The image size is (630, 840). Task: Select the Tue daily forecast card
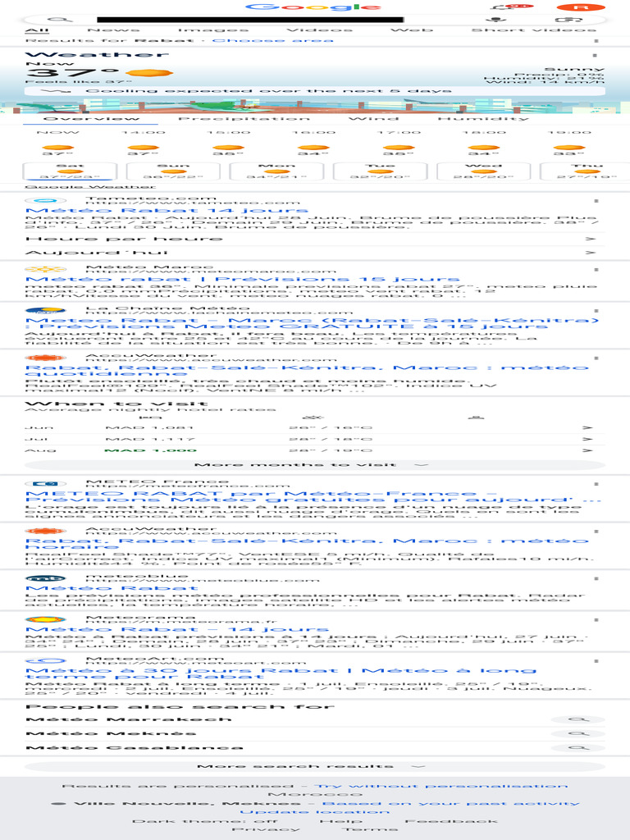pyautogui.click(x=381, y=171)
